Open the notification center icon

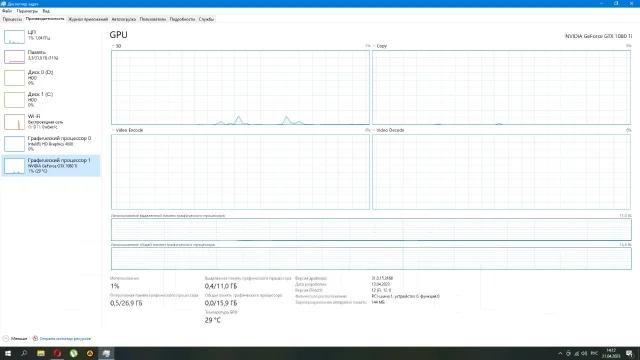[630, 353]
